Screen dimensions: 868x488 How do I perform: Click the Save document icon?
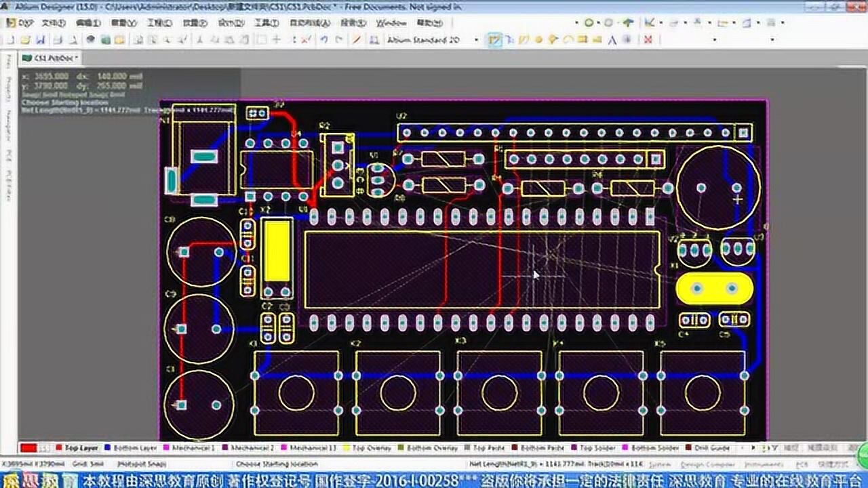[40, 39]
